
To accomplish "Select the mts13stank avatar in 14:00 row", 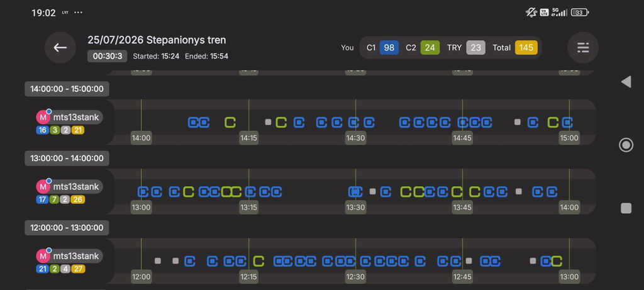I will (x=43, y=118).
